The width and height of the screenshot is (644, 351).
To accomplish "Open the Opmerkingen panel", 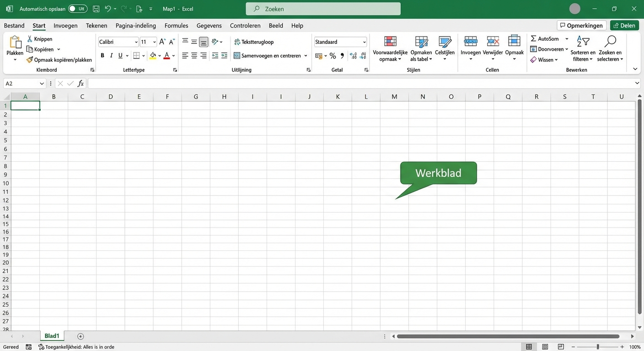I will 581,25.
